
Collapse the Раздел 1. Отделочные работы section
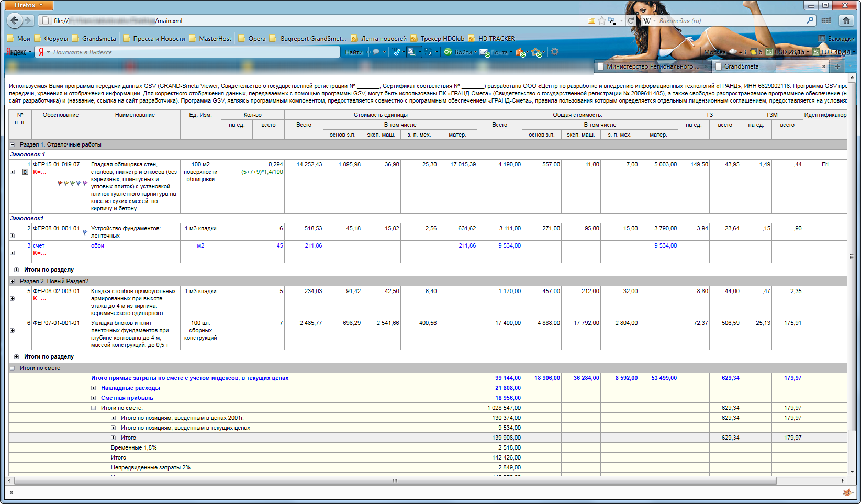coord(13,144)
